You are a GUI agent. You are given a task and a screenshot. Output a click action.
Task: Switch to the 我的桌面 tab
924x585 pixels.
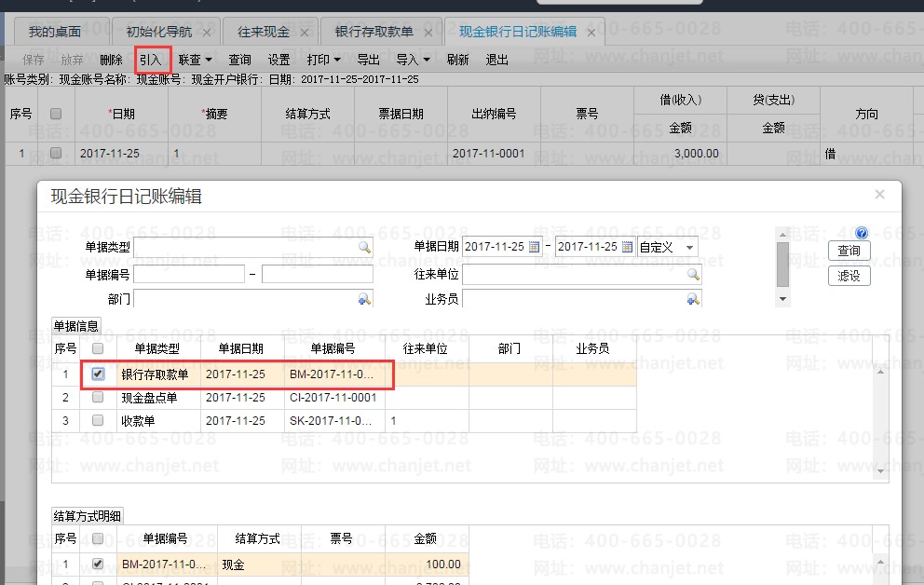tap(55, 32)
